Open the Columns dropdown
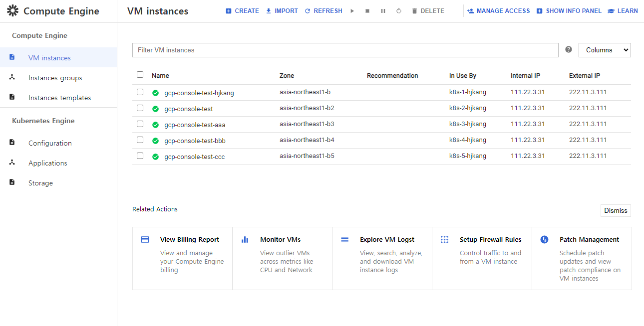The width and height of the screenshot is (644, 326). 605,50
